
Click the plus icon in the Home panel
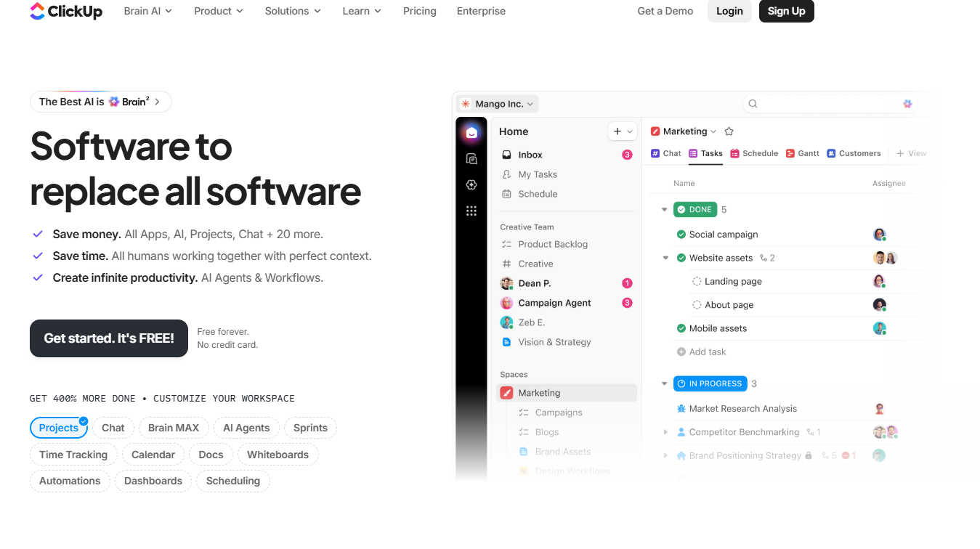617,131
